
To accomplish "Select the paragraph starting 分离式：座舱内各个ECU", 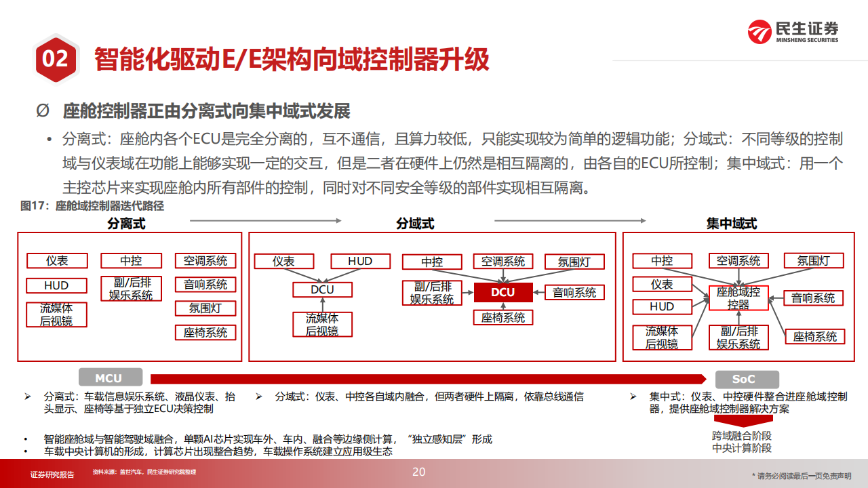I will pos(453,163).
